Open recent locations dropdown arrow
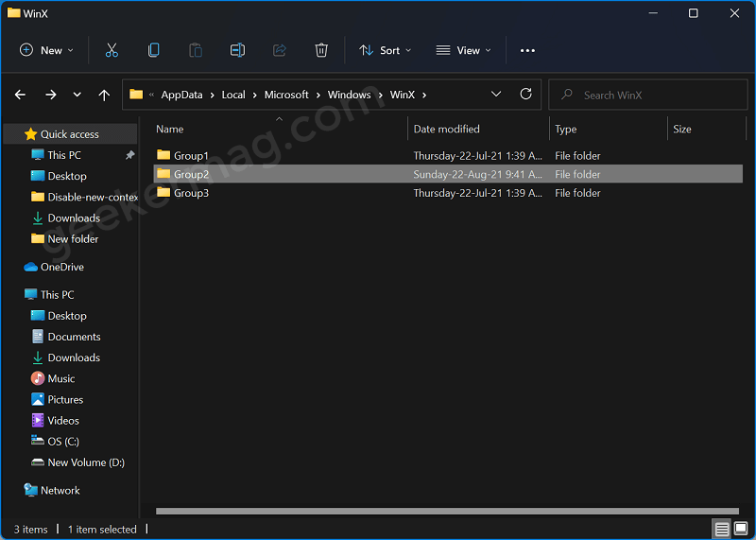 [77, 95]
